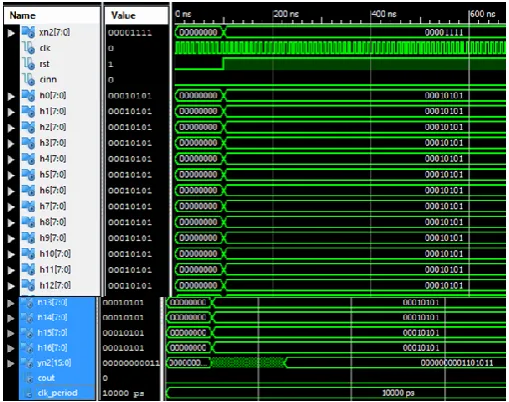This screenshot has height=402, width=509.
Task: Expand the h16[7:0] bus arrow
Action: pos(10,348)
